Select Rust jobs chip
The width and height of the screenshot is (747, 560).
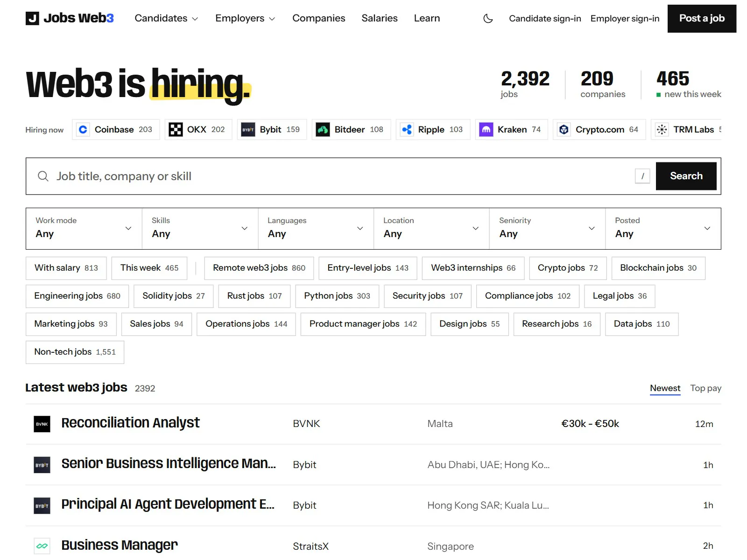254,296
